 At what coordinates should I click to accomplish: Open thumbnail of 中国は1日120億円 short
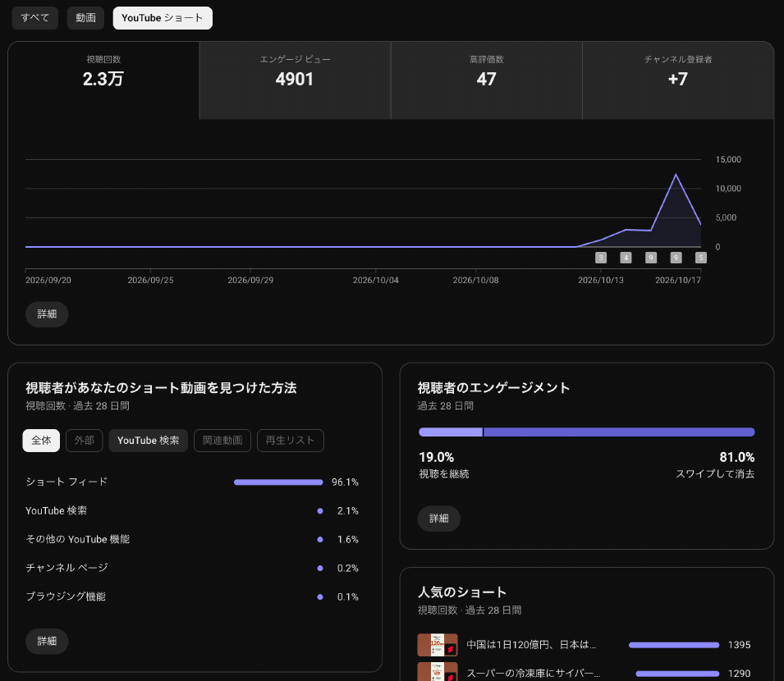[438, 645]
